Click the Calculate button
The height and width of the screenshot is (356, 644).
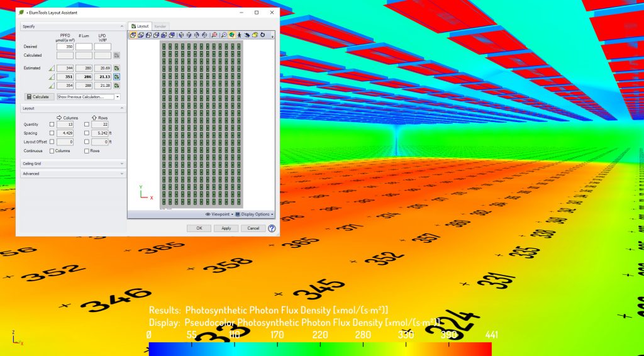click(40, 97)
